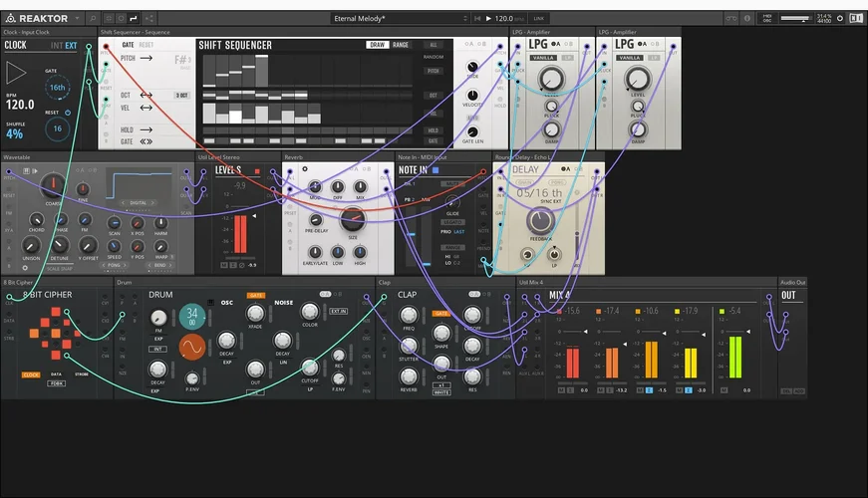Toggle RANGE mode in Shift Sequencer

click(401, 45)
